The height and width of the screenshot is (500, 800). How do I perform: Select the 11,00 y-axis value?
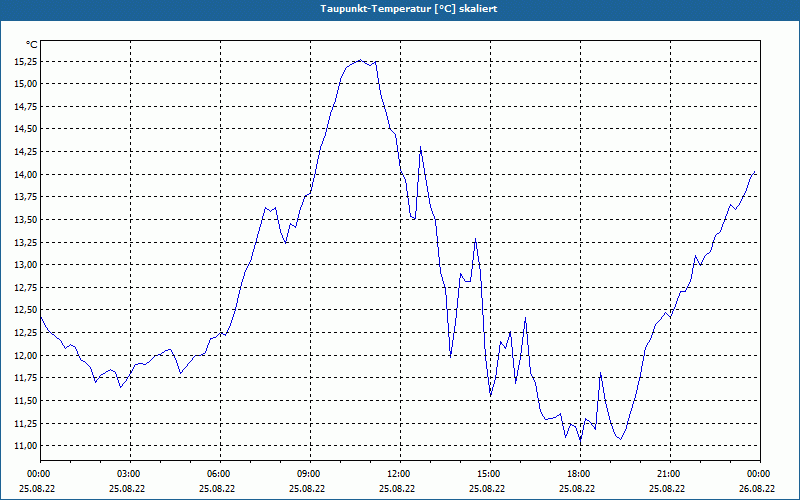(x=26, y=445)
